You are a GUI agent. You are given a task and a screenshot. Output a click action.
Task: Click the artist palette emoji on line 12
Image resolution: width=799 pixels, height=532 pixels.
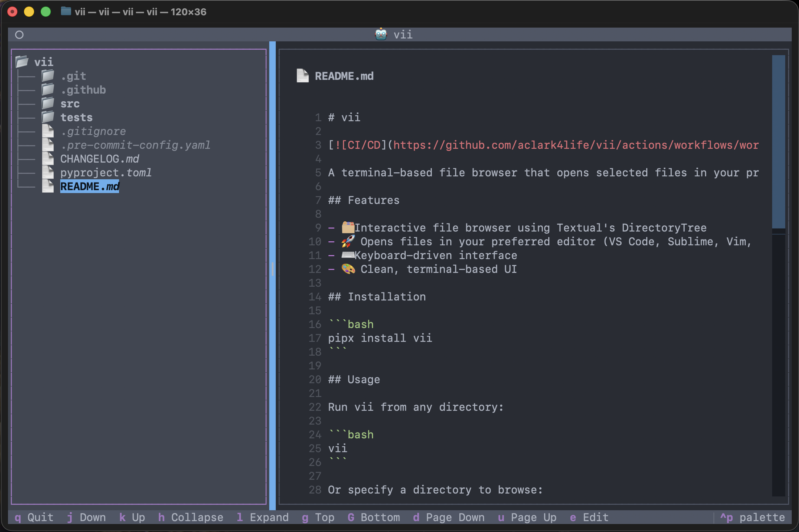click(348, 269)
